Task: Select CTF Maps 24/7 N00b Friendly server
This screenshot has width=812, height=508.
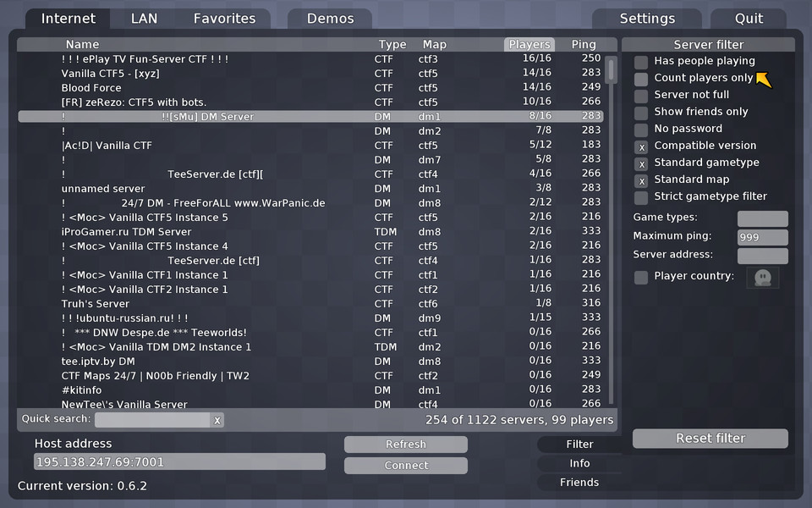Action: pyautogui.click(x=310, y=376)
